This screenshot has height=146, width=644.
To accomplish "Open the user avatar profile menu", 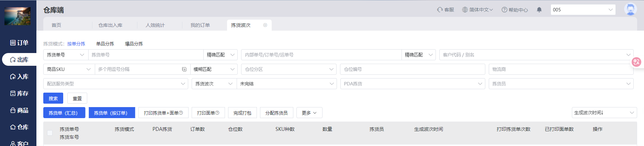I will coord(630,9).
